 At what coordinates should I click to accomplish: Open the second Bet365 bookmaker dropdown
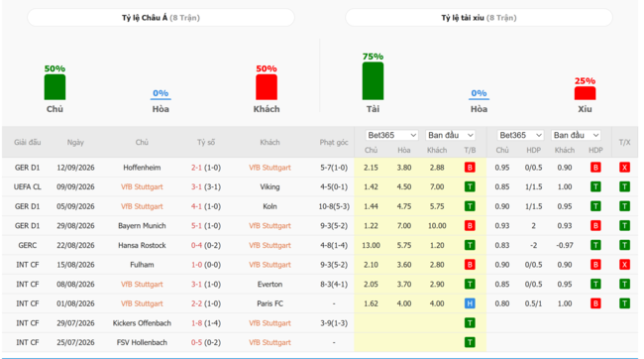pos(520,135)
